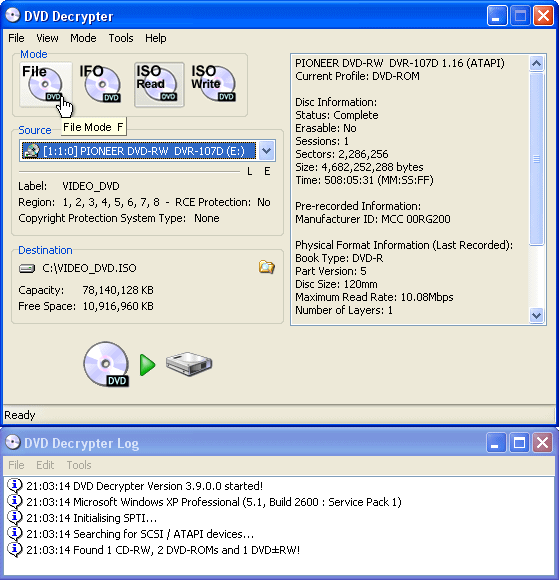Click the destination path C:\VIDEO_DVD.ISO
Screen dimensions: 559x580
pos(89,268)
